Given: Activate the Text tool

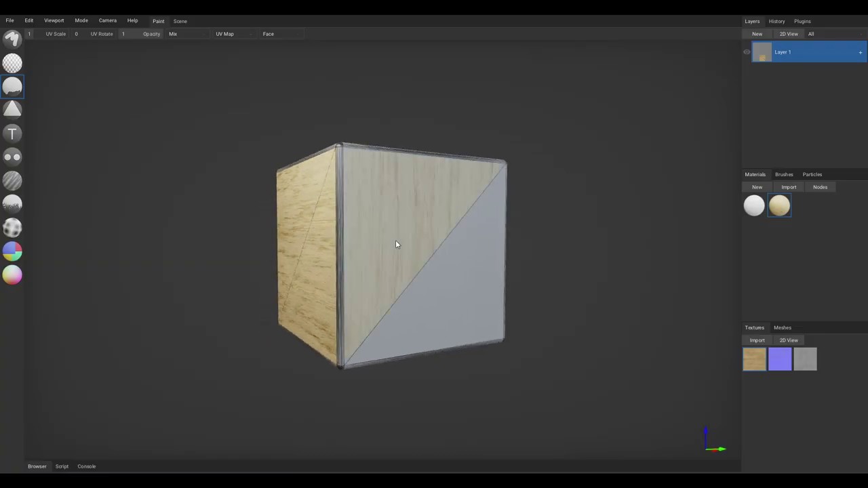Looking at the screenshot, I should tap(12, 134).
